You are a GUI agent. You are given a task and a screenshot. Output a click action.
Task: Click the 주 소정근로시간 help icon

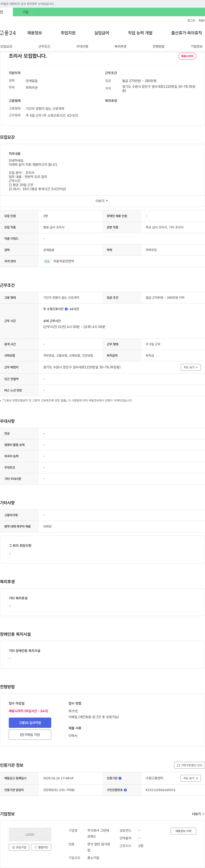pyautogui.click(x=66, y=309)
